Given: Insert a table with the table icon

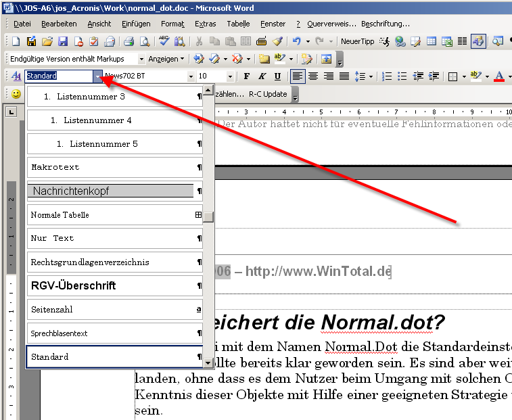Looking at the screenshot, I should coord(432,41).
